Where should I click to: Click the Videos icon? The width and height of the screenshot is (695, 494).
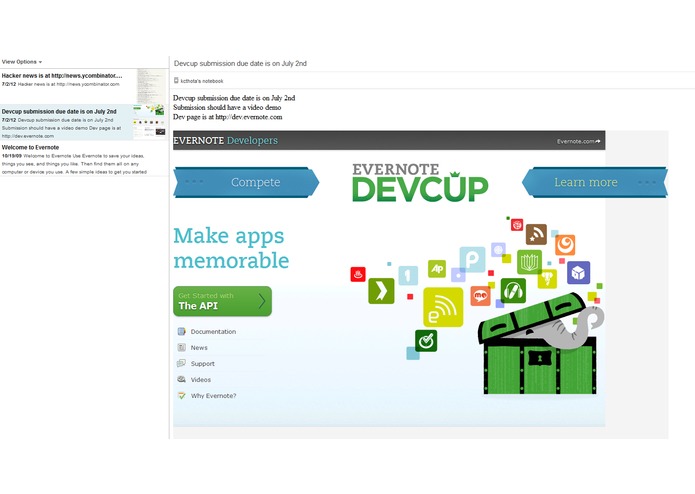click(181, 379)
